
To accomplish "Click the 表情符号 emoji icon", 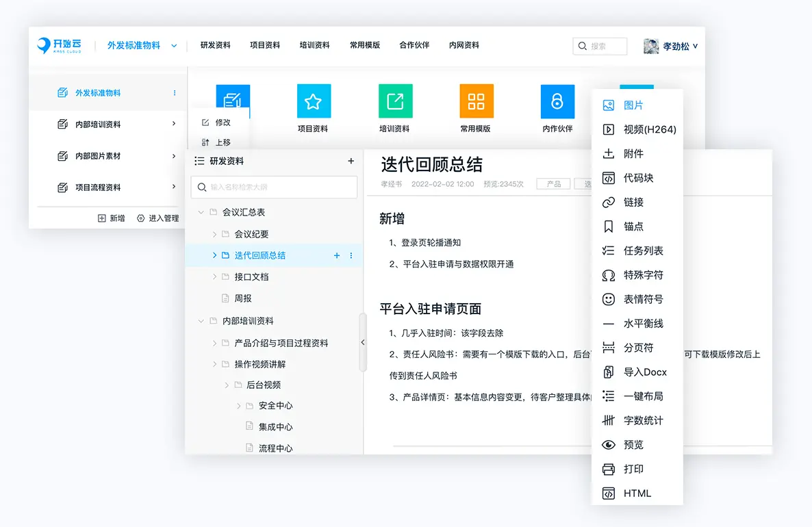I will (x=608, y=299).
